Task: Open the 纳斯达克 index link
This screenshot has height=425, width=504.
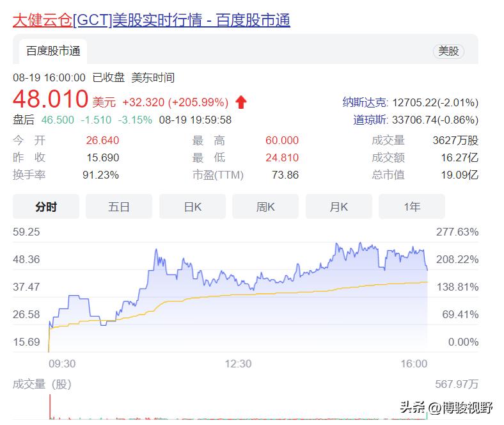Action: [x=365, y=102]
